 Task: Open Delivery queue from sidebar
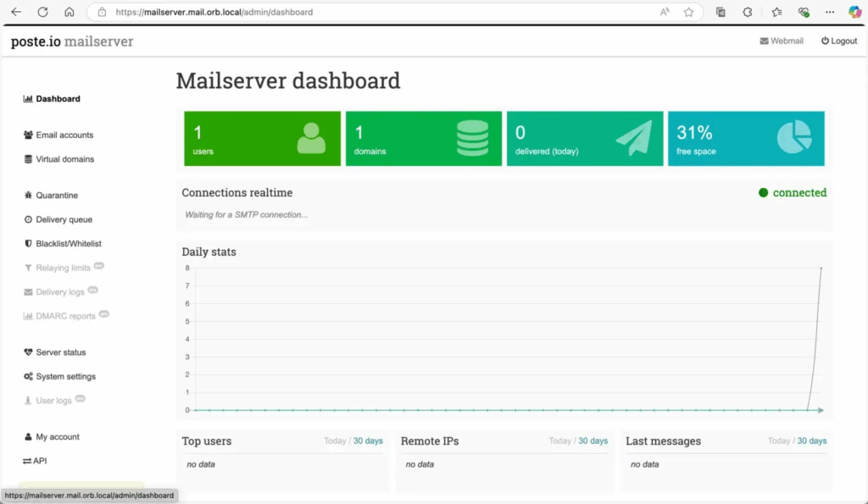64,219
